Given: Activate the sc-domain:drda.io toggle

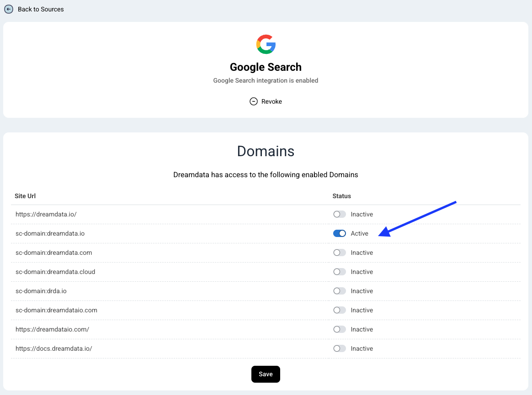Looking at the screenshot, I should (339, 291).
